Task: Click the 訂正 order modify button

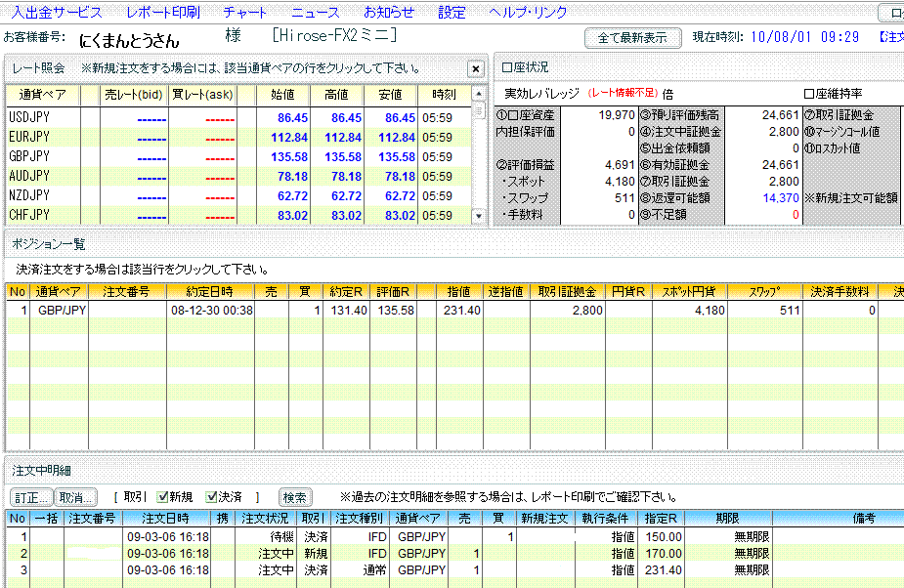Action: pos(31,497)
